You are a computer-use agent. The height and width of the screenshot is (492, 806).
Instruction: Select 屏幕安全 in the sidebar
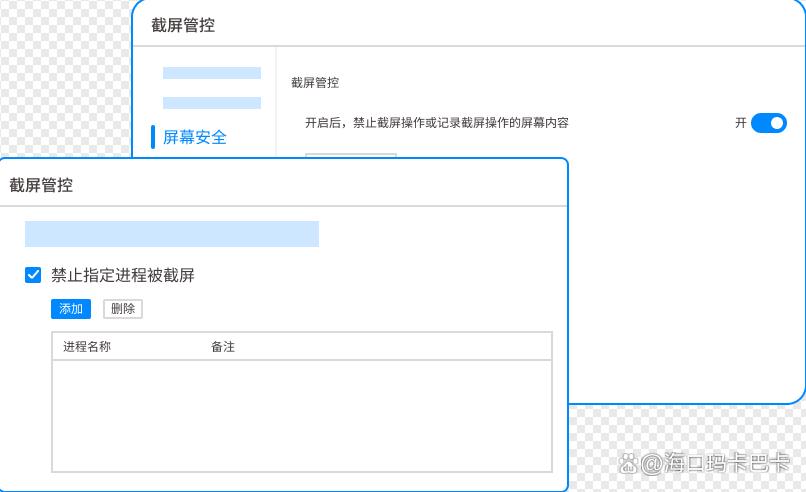[194, 137]
